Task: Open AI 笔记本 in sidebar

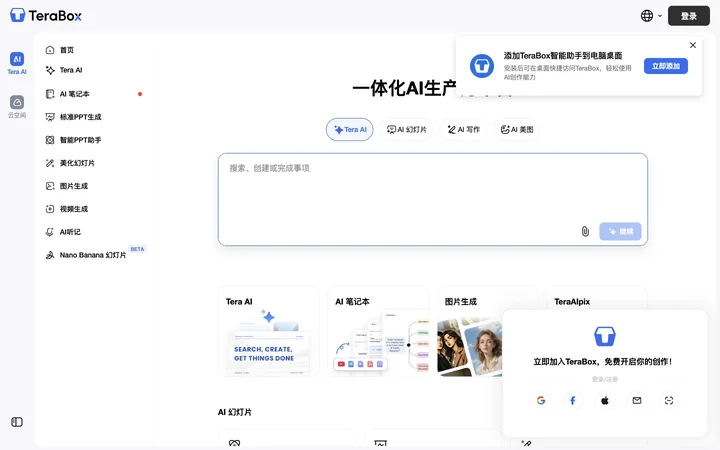Action: coord(95,94)
